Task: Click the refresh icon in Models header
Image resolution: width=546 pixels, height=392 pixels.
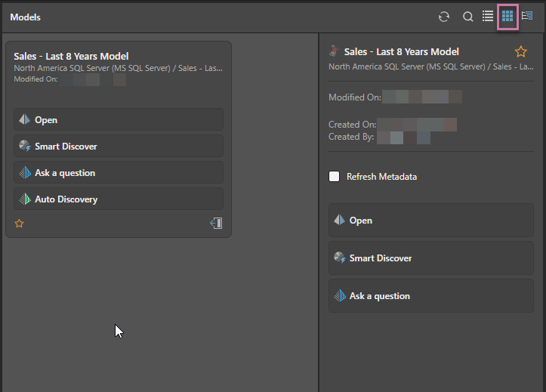Action: tap(444, 17)
